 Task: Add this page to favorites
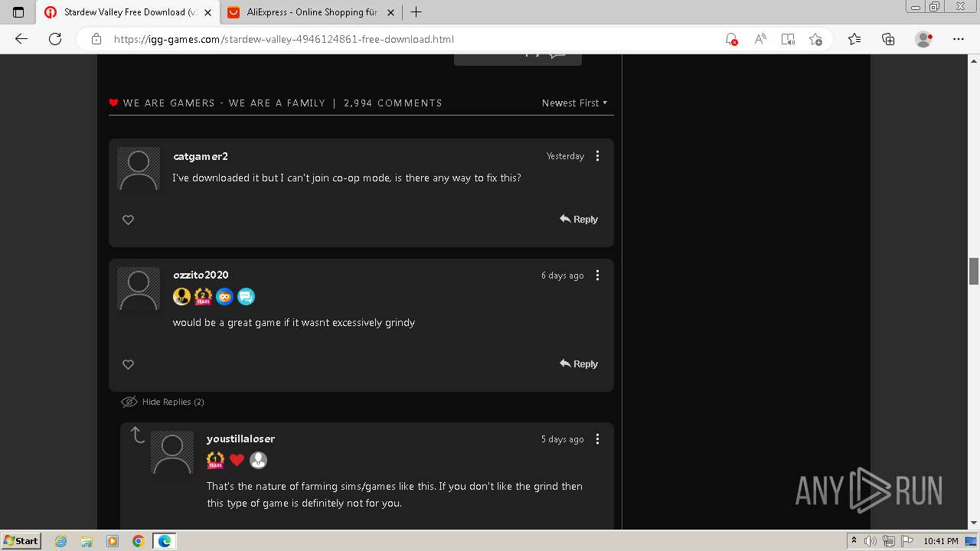pos(815,39)
